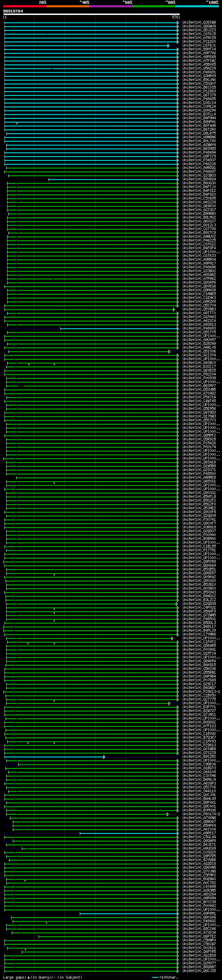Click the end arrow of the UniRef100_Q5IX06 bar
The height and width of the screenshot is (980, 222).
tap(169, 351)
